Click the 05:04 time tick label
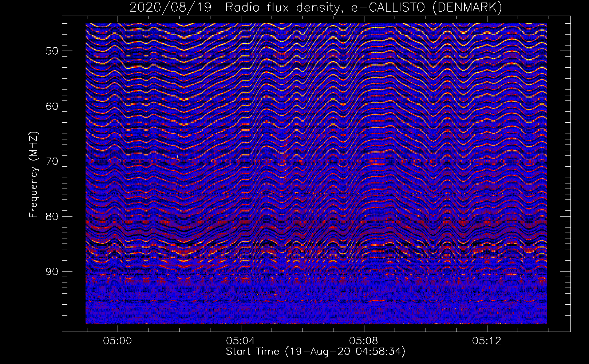The image size is (589, 364). [x=241, y=341]
